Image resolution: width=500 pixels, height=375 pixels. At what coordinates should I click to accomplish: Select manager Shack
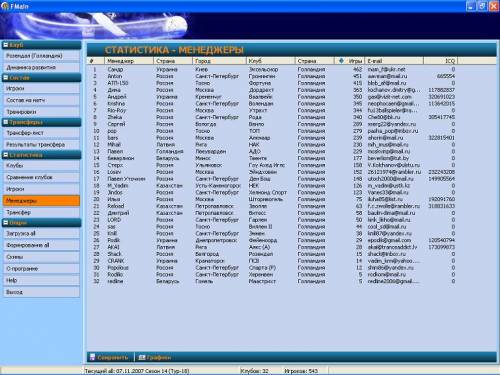point(114,254)
